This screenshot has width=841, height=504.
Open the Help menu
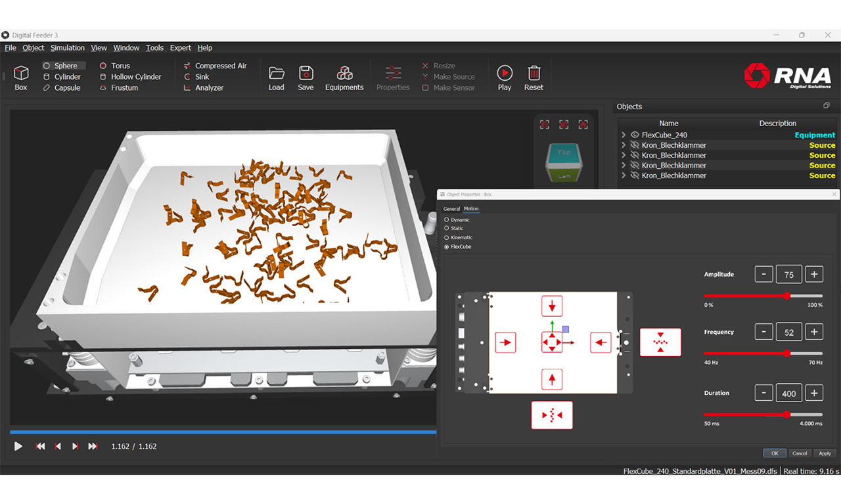[205, 48]
